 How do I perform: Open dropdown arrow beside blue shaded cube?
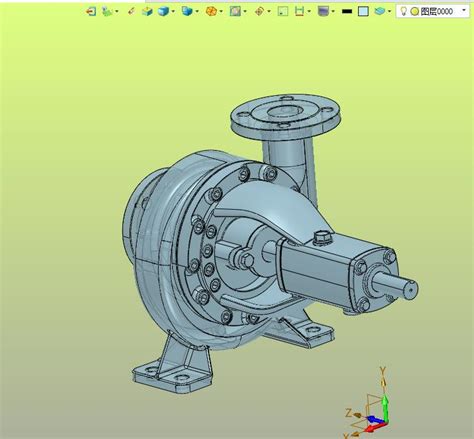pyautogui.click(x=173, y=12)
